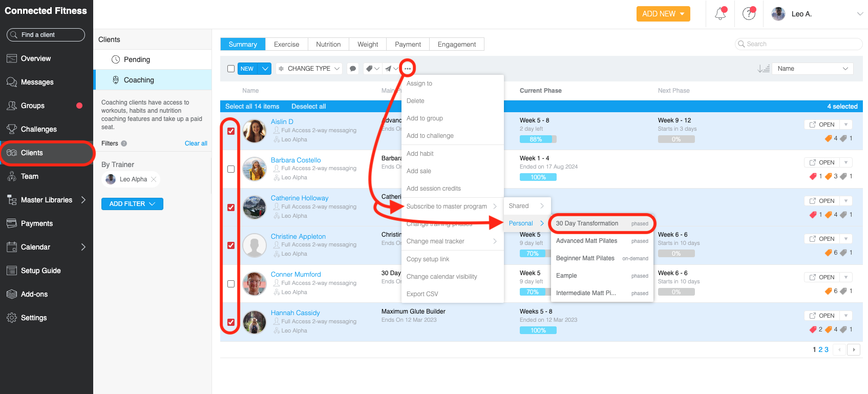
Task: Check the Barbara Costello checkbox
Action: [231, 169]
